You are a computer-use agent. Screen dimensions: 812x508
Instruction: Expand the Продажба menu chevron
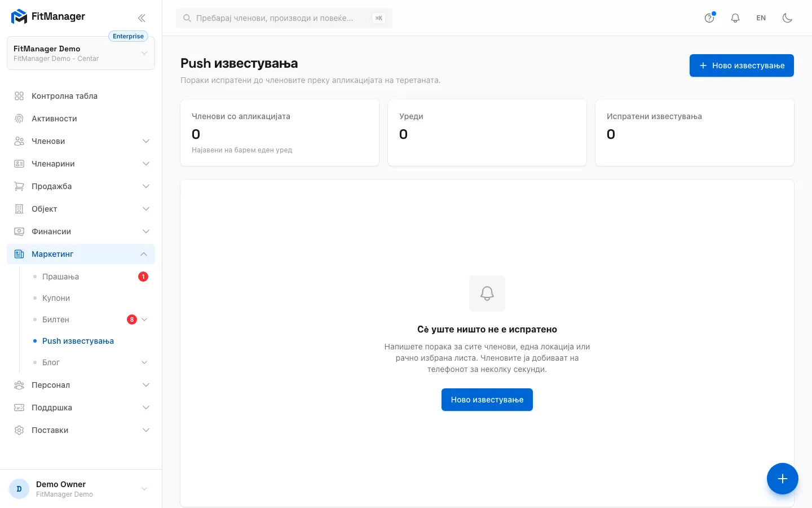tap(146, 186)
